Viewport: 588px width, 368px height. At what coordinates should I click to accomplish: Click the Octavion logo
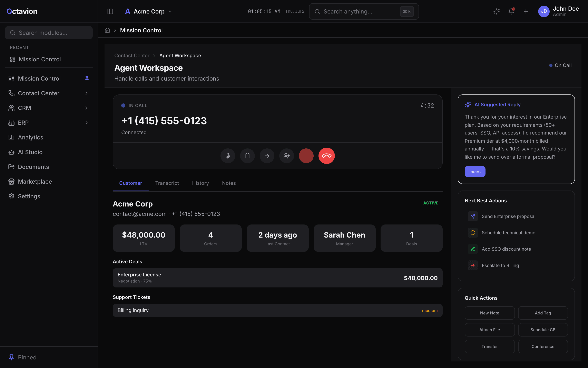click(22, 11)
